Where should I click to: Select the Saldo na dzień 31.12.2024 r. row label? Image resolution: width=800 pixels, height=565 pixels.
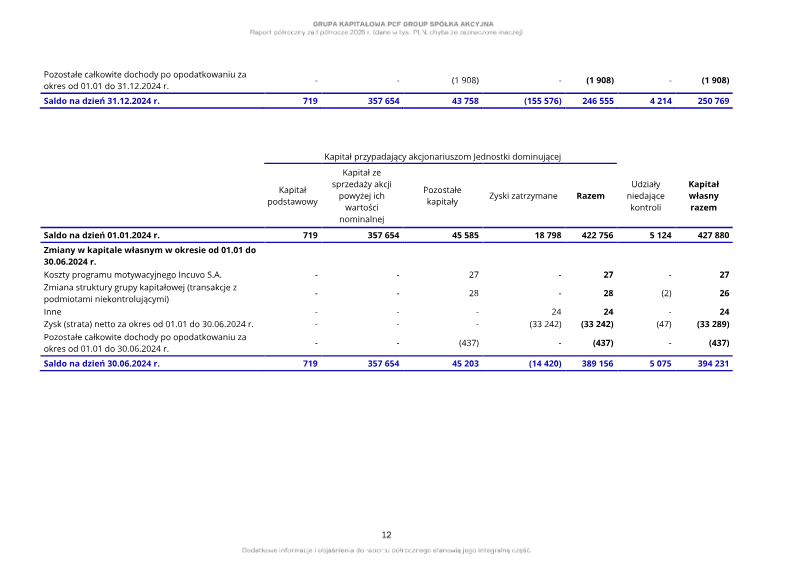click(x=102, y=101)
